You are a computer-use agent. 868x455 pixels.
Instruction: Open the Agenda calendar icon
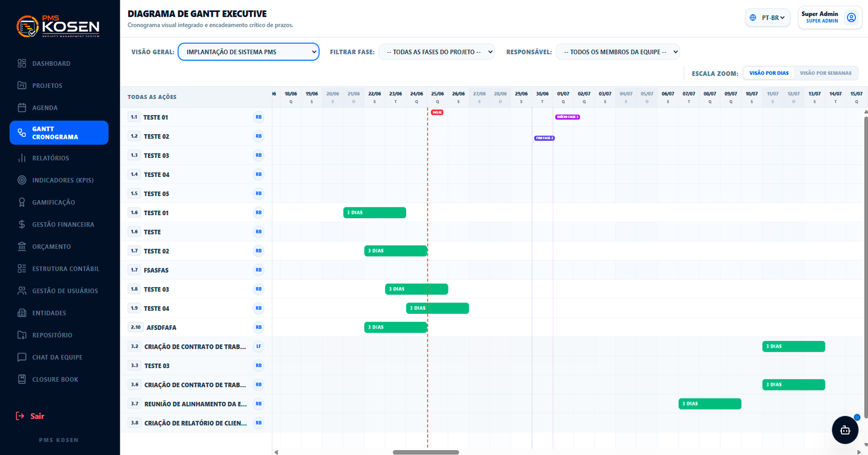coord(22,108)
